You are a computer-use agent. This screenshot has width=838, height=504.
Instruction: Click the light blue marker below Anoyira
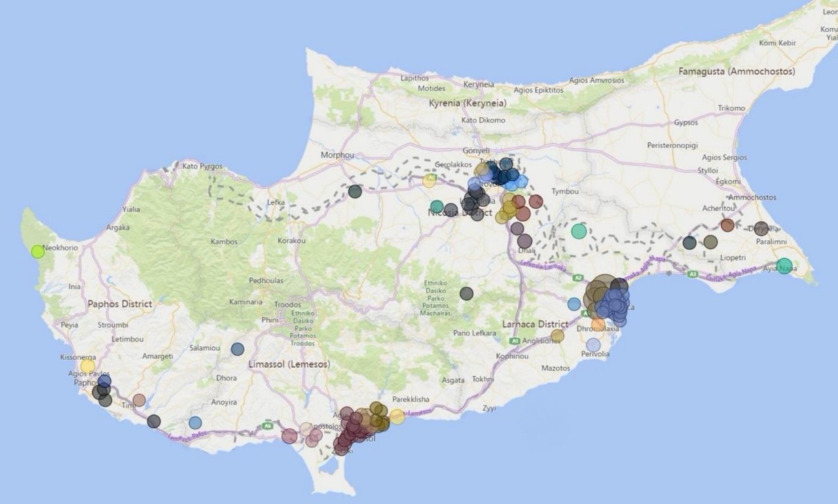tap(195, 423)
